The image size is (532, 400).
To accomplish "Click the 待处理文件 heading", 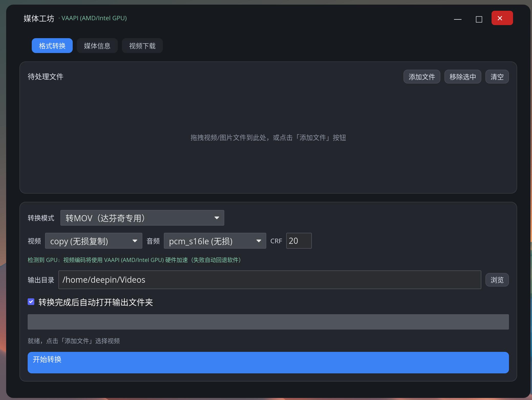I will (x=46, y=77).
